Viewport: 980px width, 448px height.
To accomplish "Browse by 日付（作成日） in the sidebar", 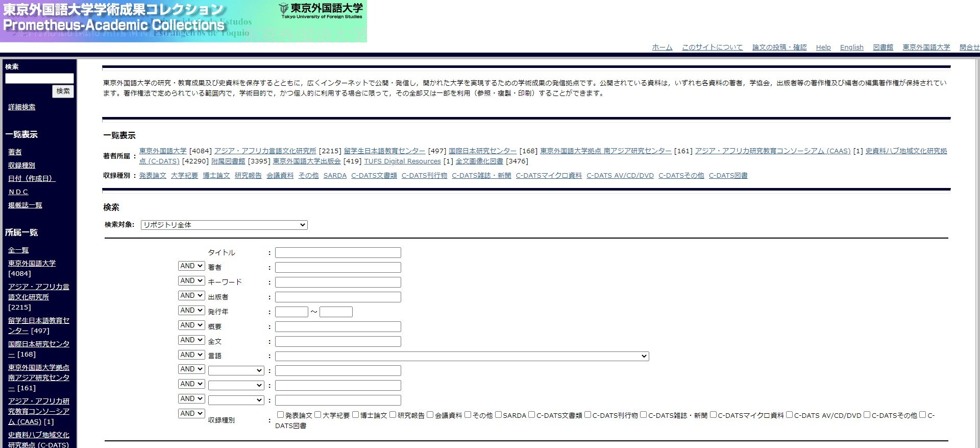I will pyautogui.click(x=32, y=179).
